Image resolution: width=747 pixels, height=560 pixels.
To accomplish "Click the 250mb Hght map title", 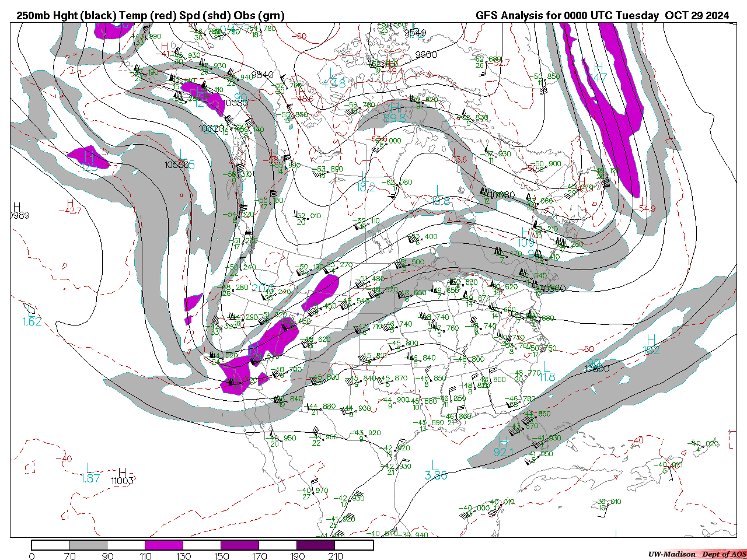I will click(151, 16).
